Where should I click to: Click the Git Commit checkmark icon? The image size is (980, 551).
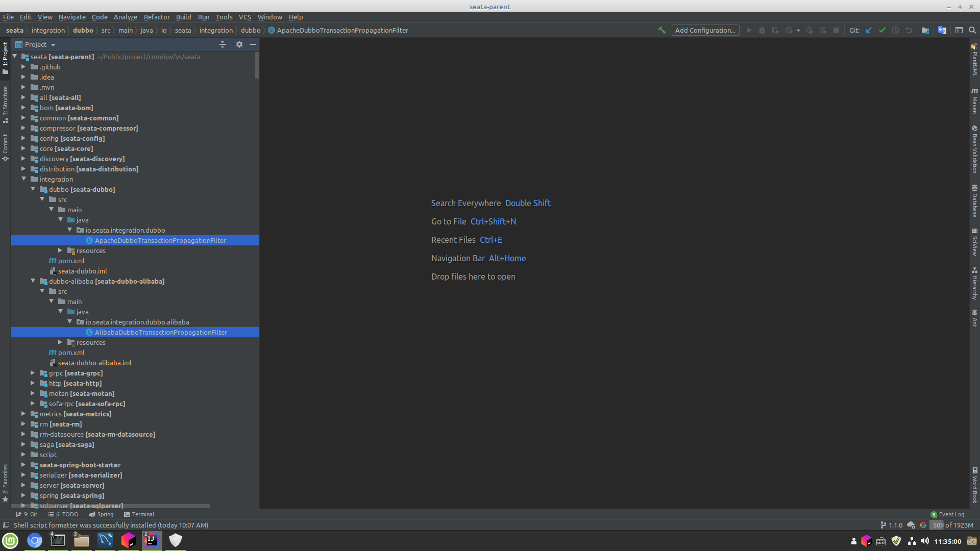pyautogui.click(x=882, y=30)
